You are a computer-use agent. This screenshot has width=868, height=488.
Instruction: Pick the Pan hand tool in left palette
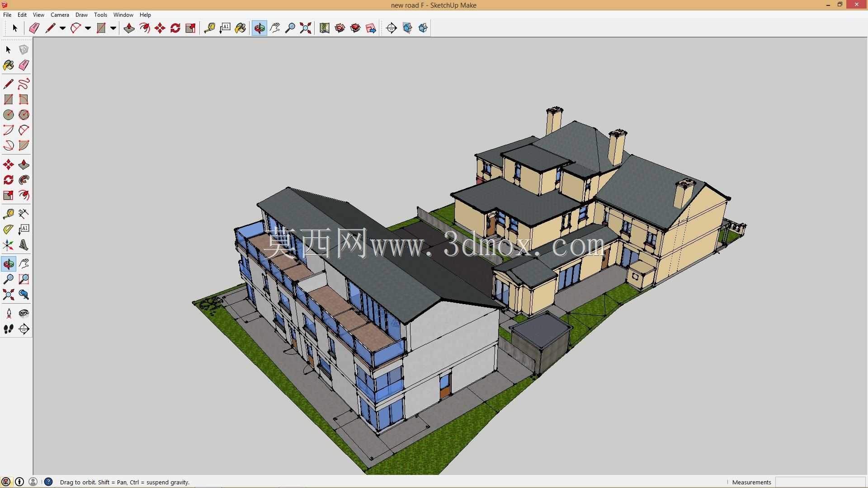(x=24, y=264)
